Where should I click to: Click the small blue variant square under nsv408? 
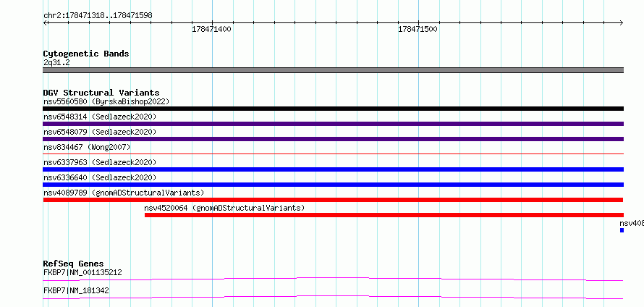click(x=622, y=230)
